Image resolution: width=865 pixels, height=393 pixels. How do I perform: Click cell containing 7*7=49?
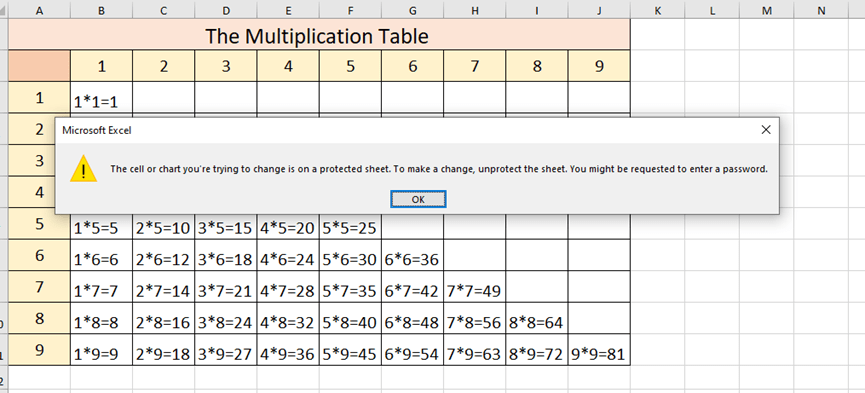coord(474,286)
